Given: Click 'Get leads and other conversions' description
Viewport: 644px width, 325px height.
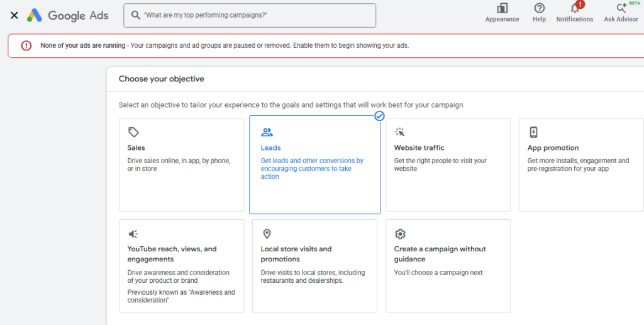Looking at the screenshot, I should tap(312, 169).
